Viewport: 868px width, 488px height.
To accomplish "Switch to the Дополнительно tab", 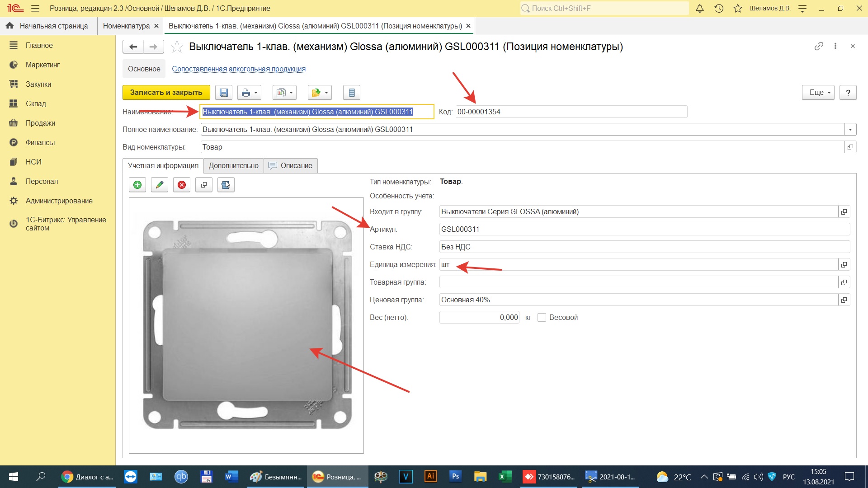I will [x=233, y=166].
